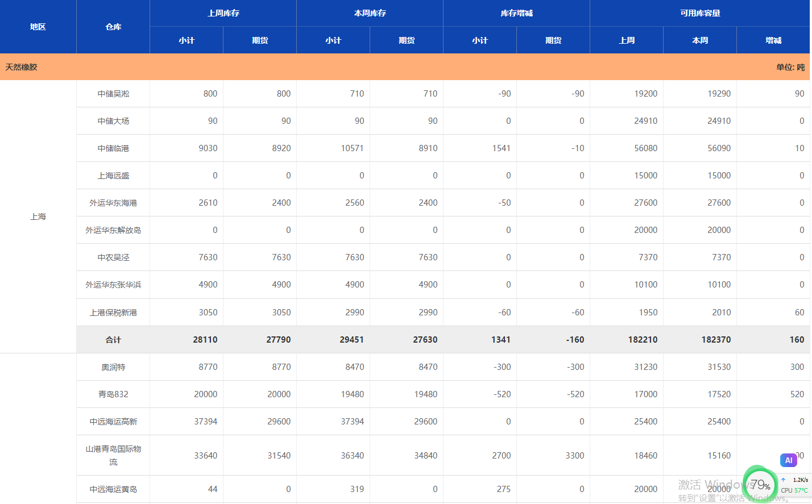Screen dimensions: 812x504
Task: Click the CPU 57°C temperature indicator
Action: (794, 490)
